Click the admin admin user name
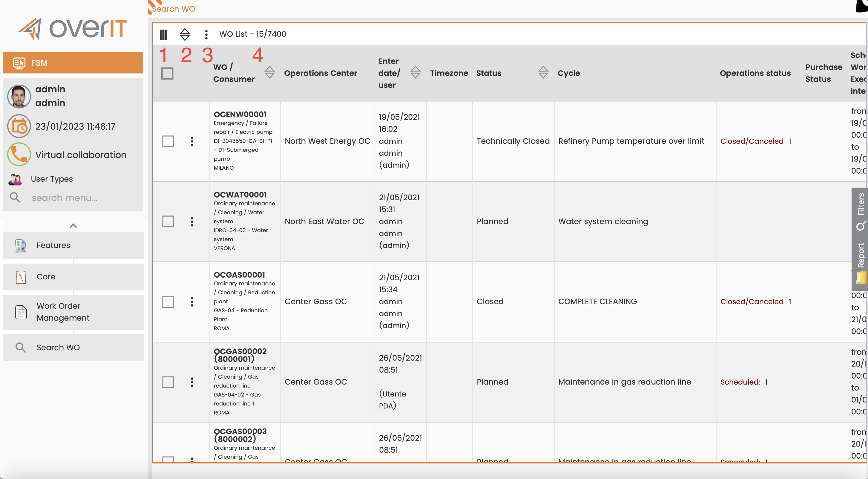Screen dimensions: 868x479 coord(50,96)
